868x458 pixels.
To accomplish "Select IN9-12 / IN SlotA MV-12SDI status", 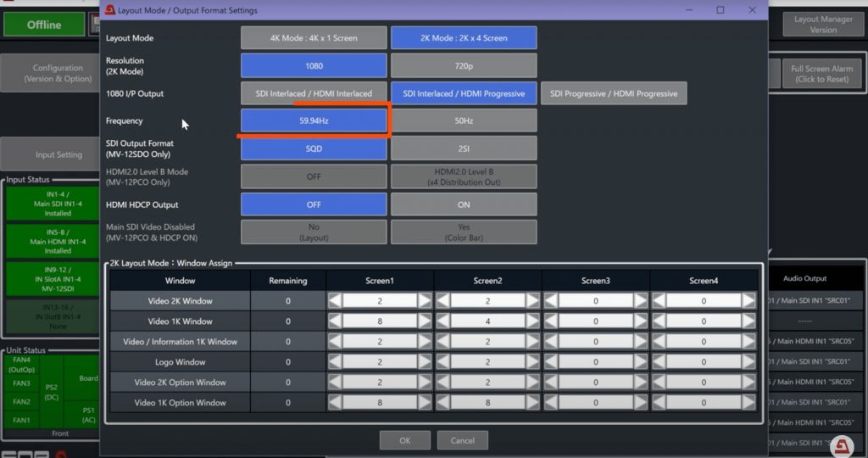I will [x=53, y=278].
